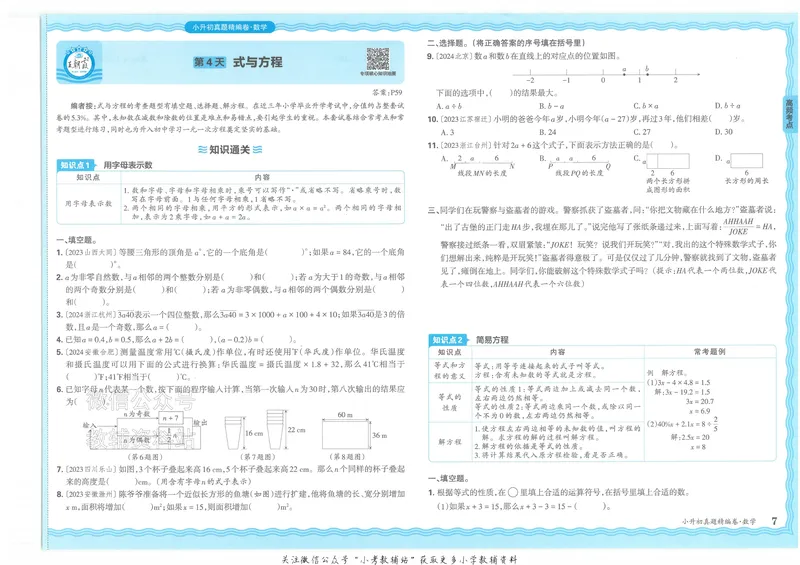Choose option B. 24 in question 10
This screenshot has height=565, width=800.
pos(547,132)
